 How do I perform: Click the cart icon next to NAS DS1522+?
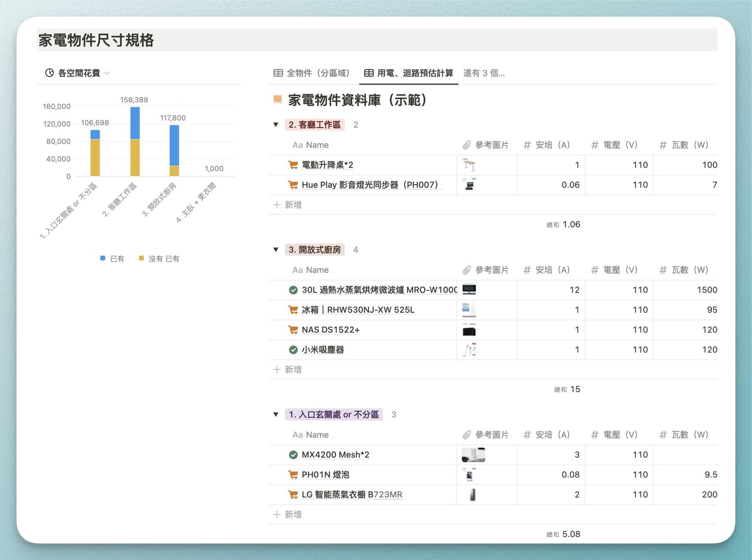[x=293, y=330]
